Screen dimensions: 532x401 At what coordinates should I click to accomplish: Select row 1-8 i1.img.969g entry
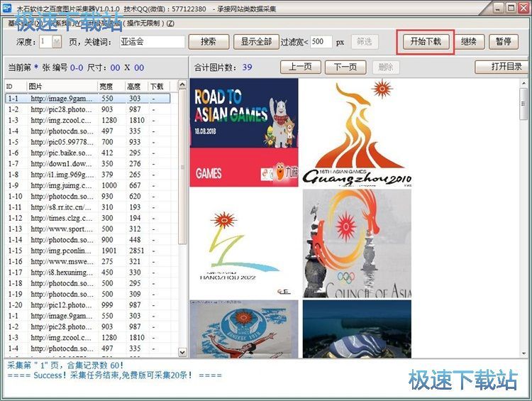click(x=87, y=175)
